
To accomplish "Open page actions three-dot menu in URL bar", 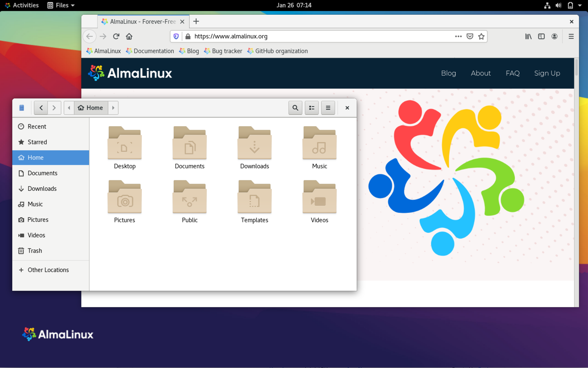I will [x=458, y=36].
